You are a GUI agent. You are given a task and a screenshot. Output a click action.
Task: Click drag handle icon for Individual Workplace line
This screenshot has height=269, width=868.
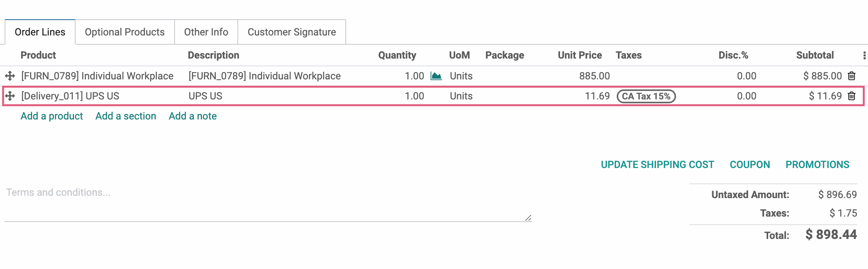click(x=10, y=76)
